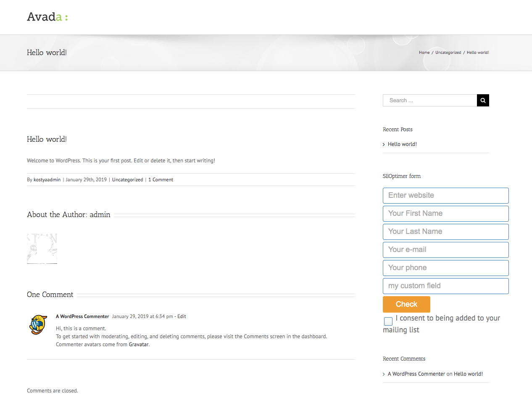Image resolution: width=532 pixels, height=398 pixels.
Task: Click the search magnifier icon button
Action: point(483,101)
